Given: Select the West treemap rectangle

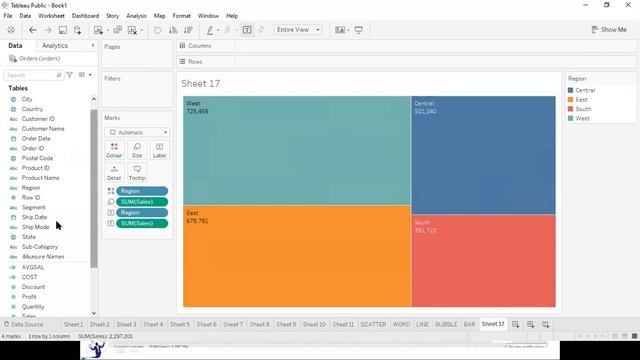Looking at the screenshot, I should 297,151.
